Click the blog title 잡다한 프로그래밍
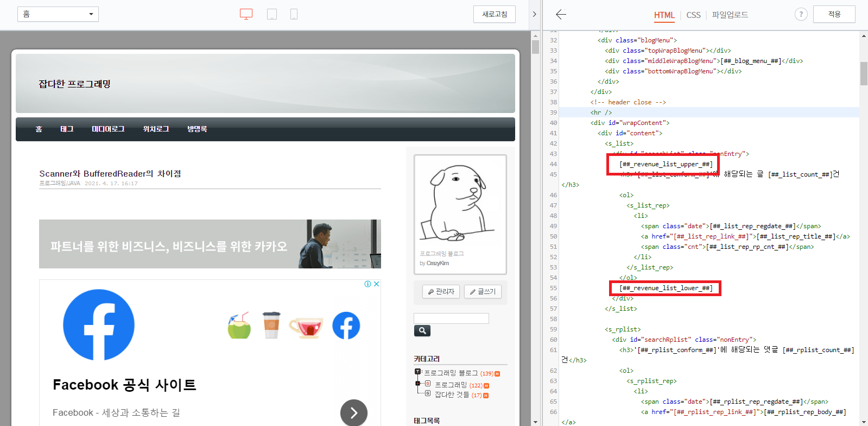868x426 pixels. 75,84
